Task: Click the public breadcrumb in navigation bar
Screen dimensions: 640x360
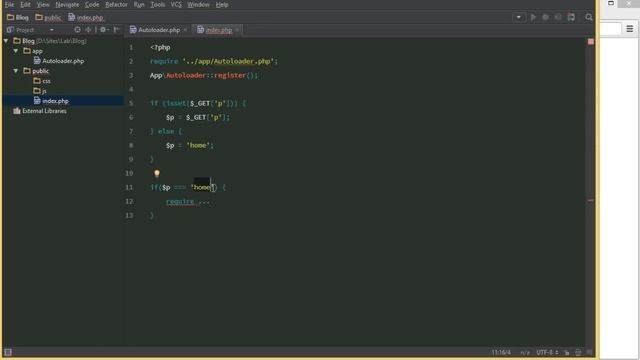Action: (x=48, y=18)
